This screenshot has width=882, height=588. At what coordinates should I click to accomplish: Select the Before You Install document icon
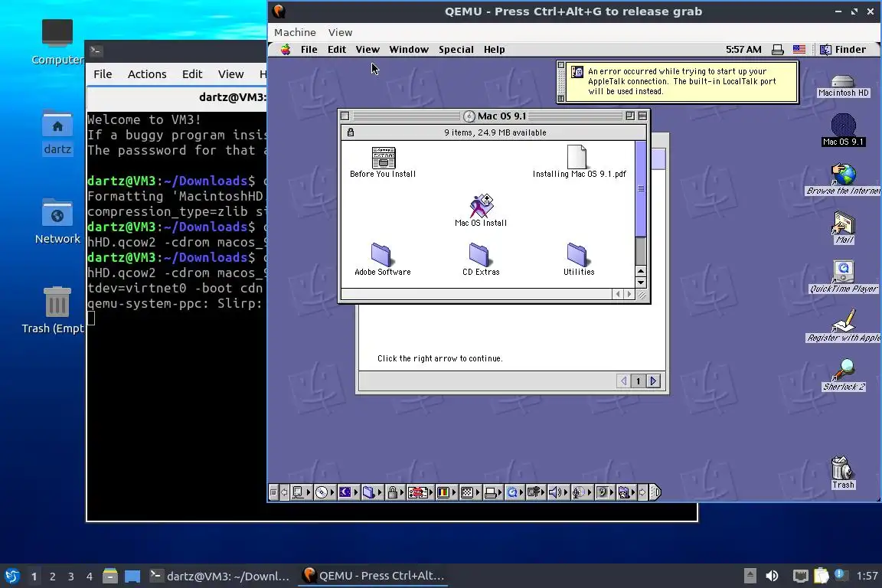click(x=383, y=162)
